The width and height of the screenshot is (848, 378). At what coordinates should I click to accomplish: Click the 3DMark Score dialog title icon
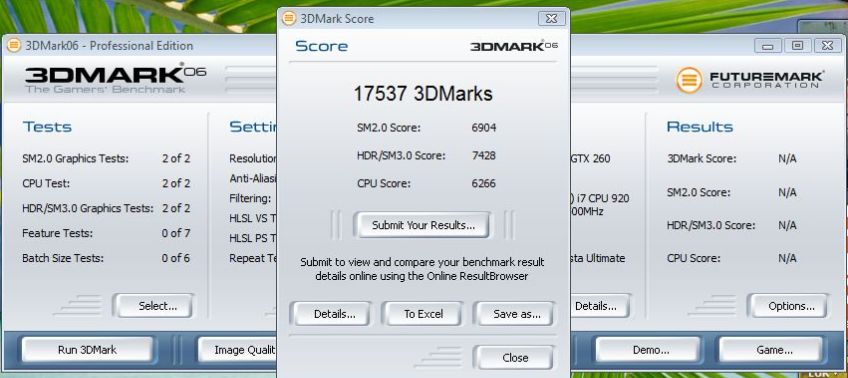pos(289,18)
